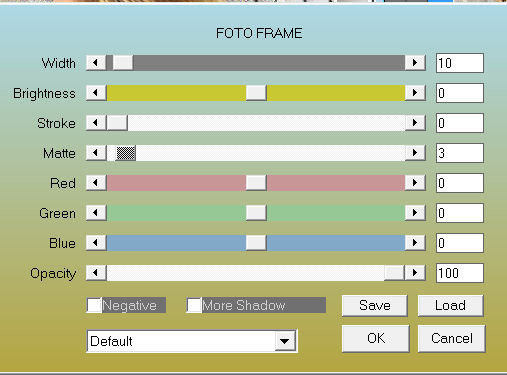Click the Load preset button
The height and width of the screenshot is (375, 507).
pyautogui.click(x=450, y=305)
